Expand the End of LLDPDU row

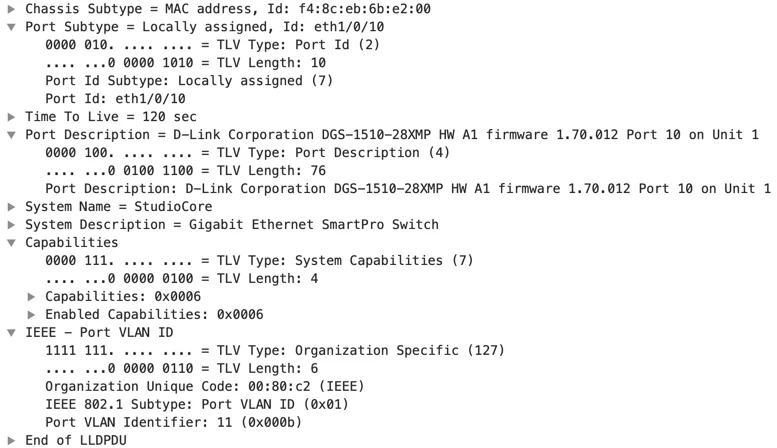[11, 440]
